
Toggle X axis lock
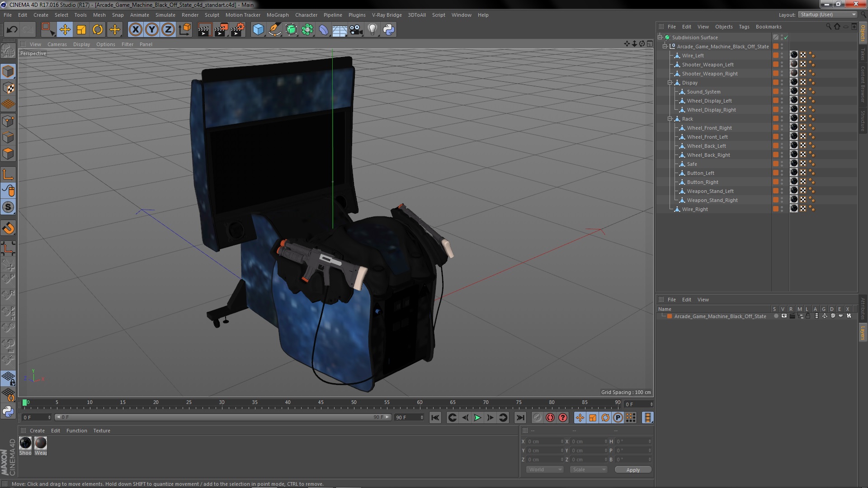point(135,30)
